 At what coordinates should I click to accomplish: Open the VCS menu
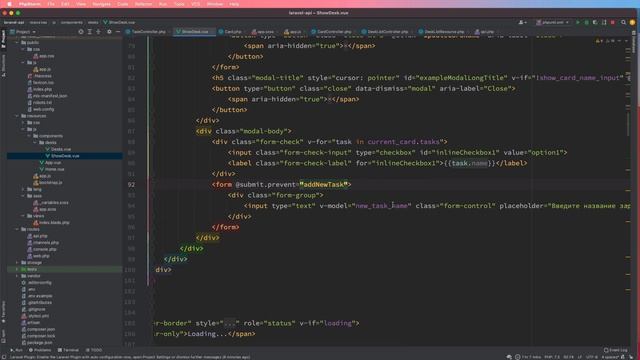click(x=196, y=4)
